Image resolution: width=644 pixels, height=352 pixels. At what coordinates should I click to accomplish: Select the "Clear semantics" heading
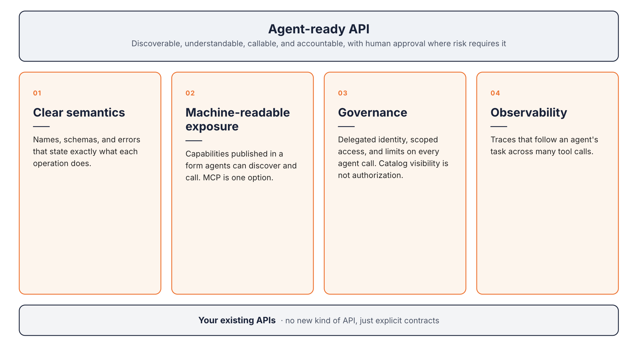click(79, 113)
